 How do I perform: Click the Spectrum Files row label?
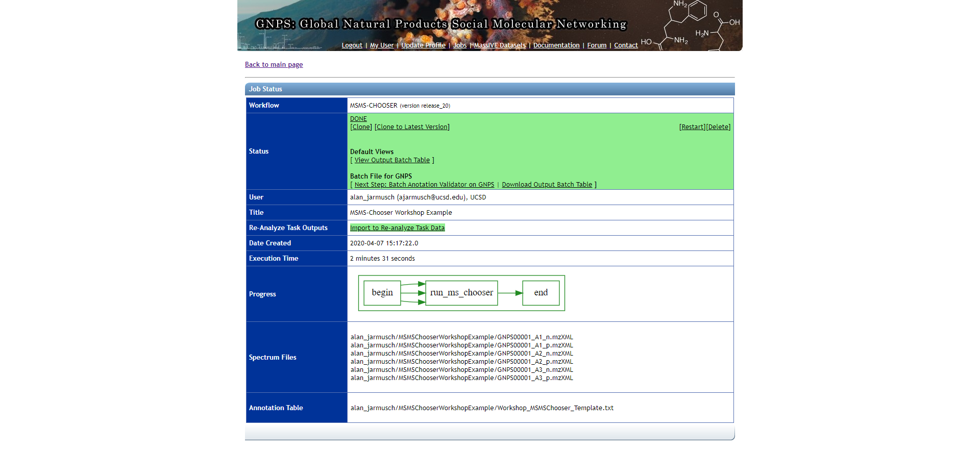pyautogui.click(x=273, y=358)
